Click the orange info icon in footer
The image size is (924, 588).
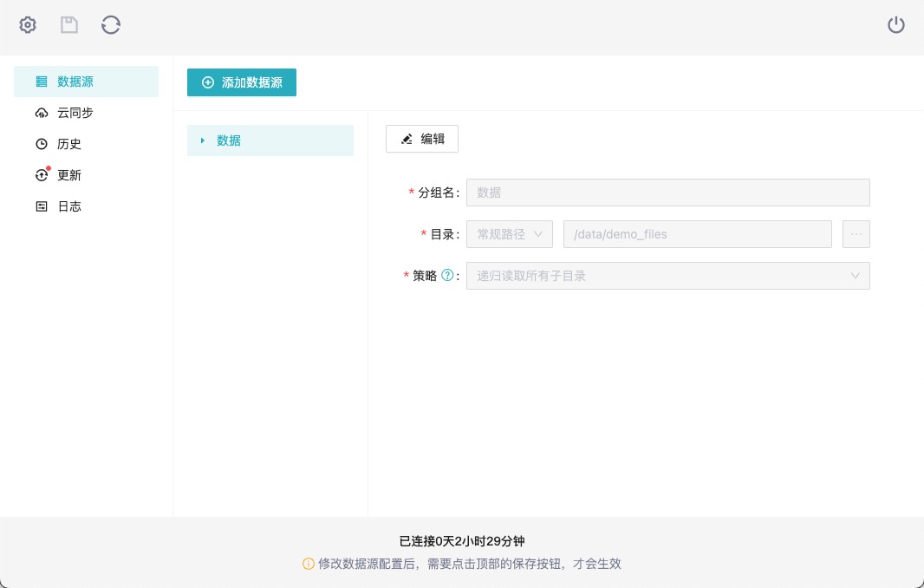[309, 564]
